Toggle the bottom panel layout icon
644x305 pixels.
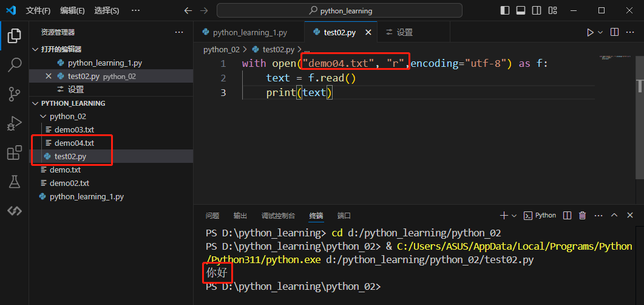(521, 11)
